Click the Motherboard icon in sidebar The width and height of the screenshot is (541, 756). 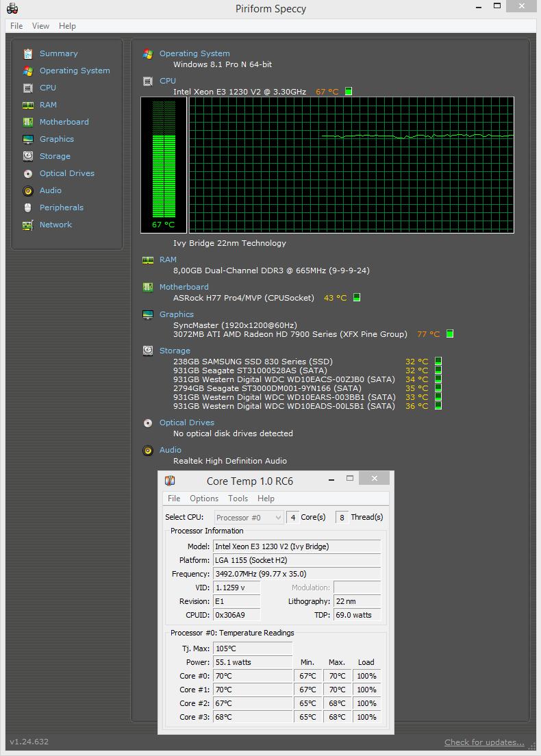tap(28, 122)
